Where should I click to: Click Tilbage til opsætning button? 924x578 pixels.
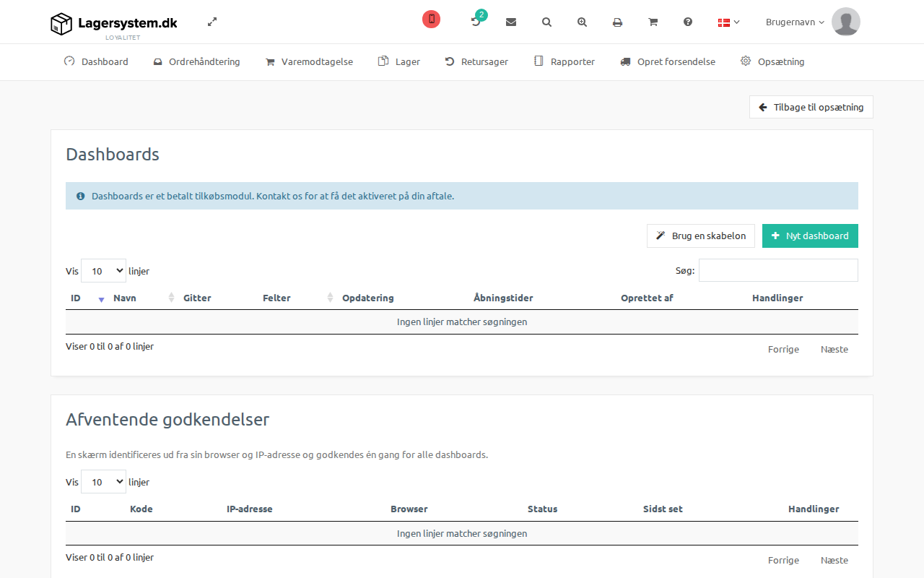click(811, 107)
